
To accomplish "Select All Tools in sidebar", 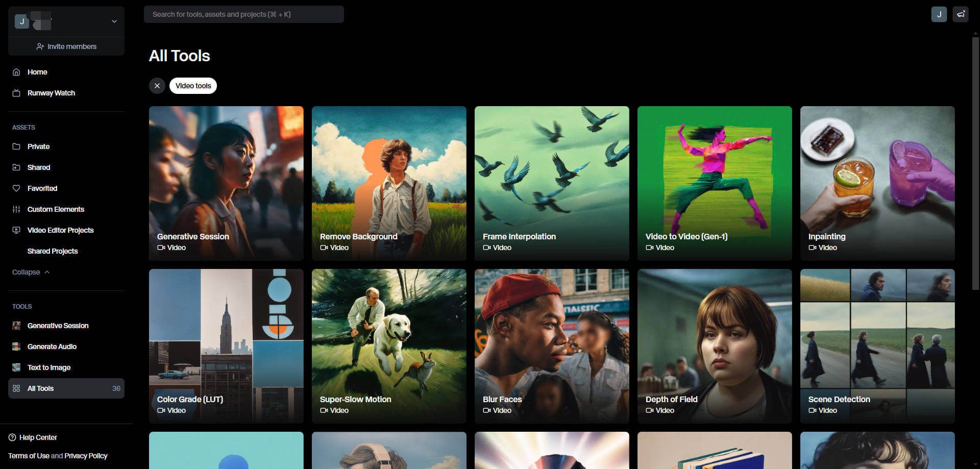I will click(x=66, y=388).
